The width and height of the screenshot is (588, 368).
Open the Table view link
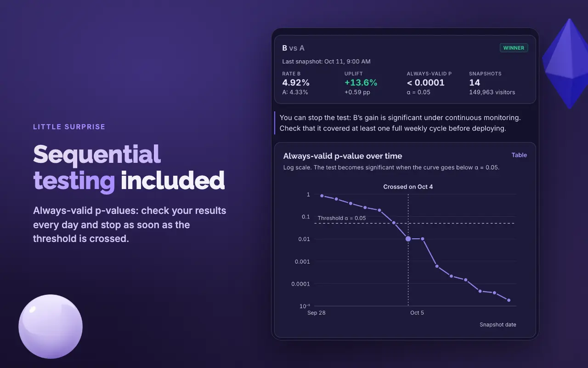coord(519,155)
